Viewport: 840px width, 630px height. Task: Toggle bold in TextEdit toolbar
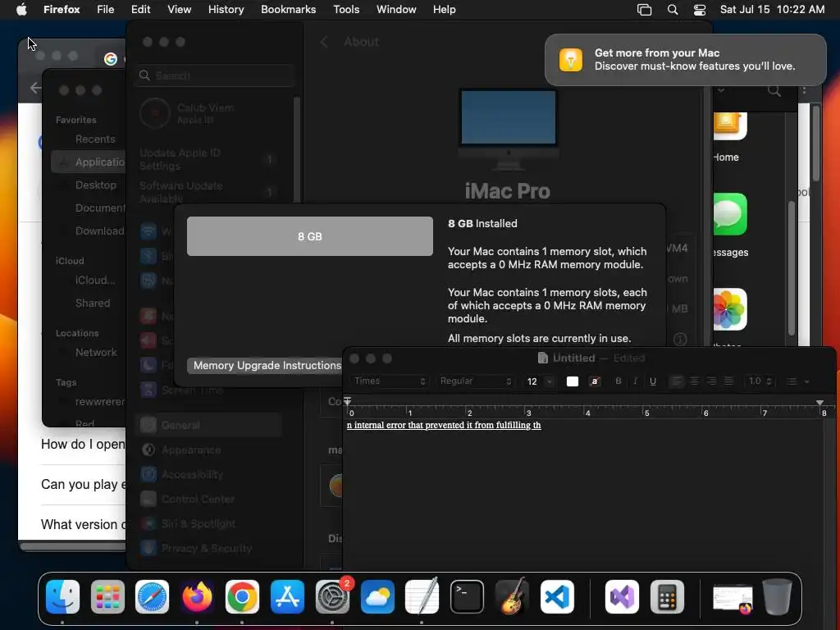point(619,381)
